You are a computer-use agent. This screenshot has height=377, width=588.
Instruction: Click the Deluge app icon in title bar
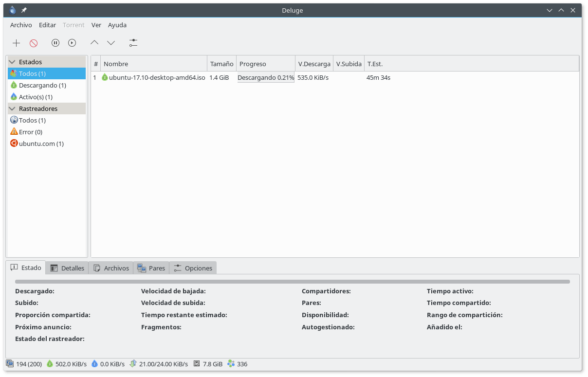pyautogui.click(x=13, y=10)
